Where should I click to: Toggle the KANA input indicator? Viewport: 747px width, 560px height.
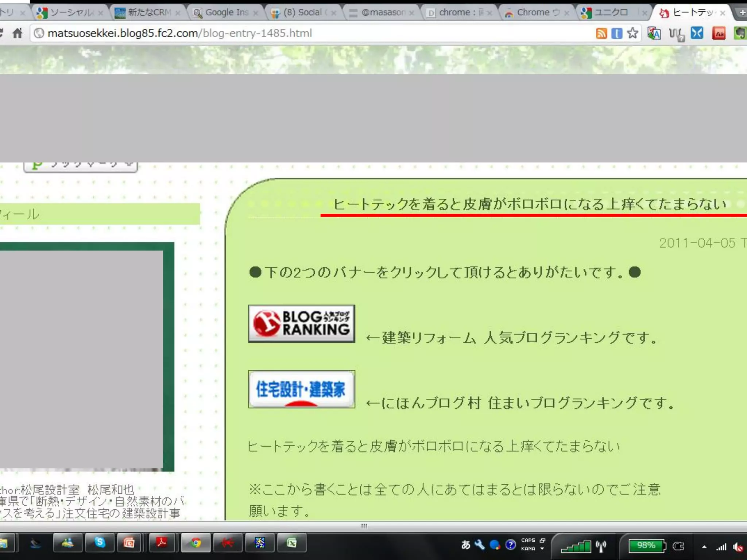click(x=528, y=549)
